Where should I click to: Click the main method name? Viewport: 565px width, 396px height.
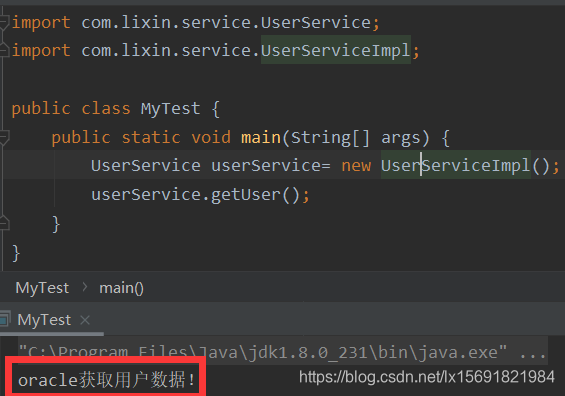(261, 137)
